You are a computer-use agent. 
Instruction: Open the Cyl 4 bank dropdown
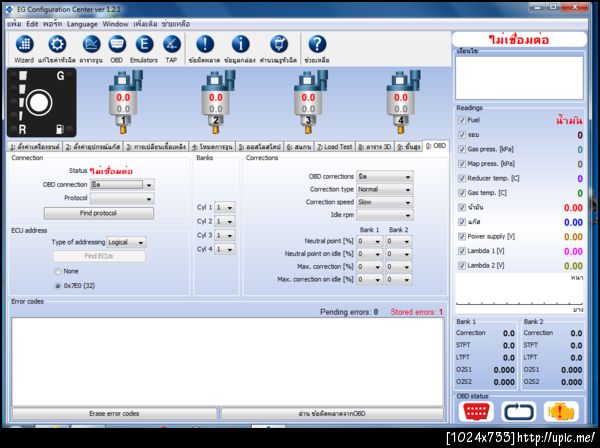(x=225, y=249)
